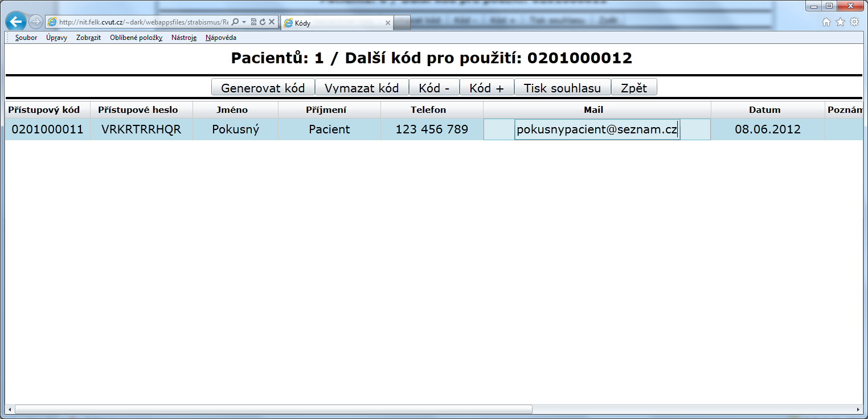
Task: Click the Pokusný name cell
Action: [235, 129]
